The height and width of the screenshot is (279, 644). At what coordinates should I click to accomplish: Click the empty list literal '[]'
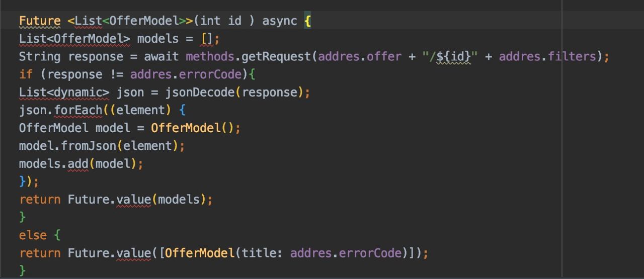207,39
